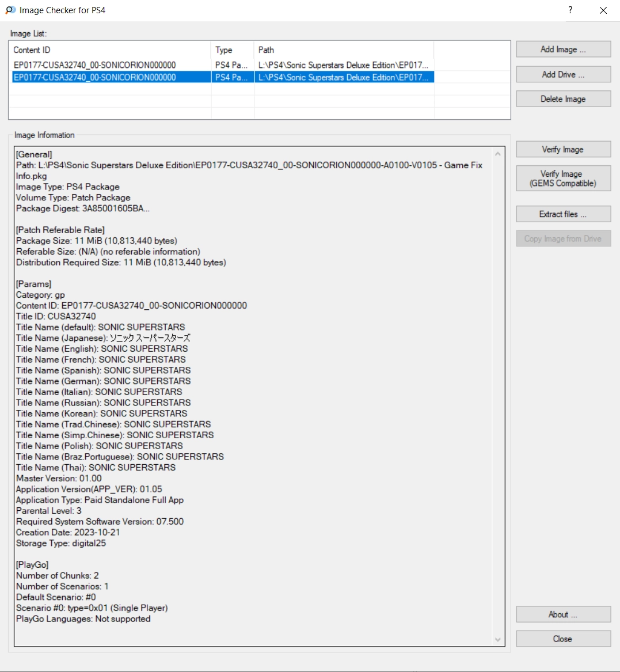Viewport: 620px width, 672px height.
Task: Click the Path column header
Action: pyautogui.click(x=344, y=50)
